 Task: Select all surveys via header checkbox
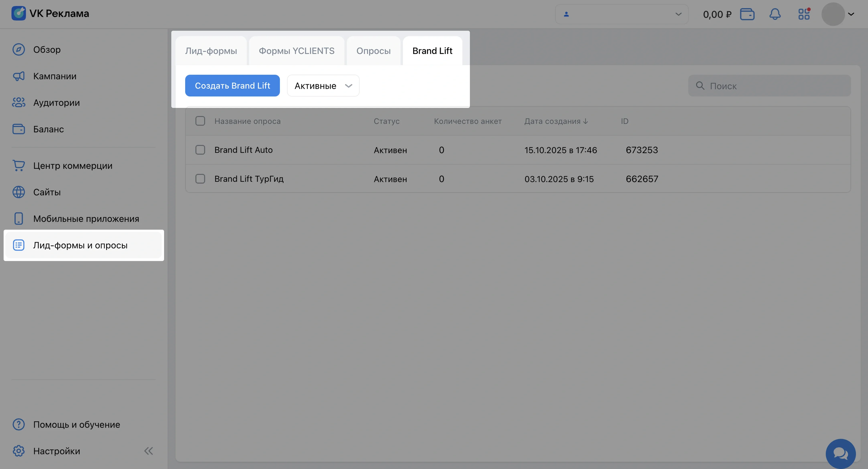pos(200,121)
